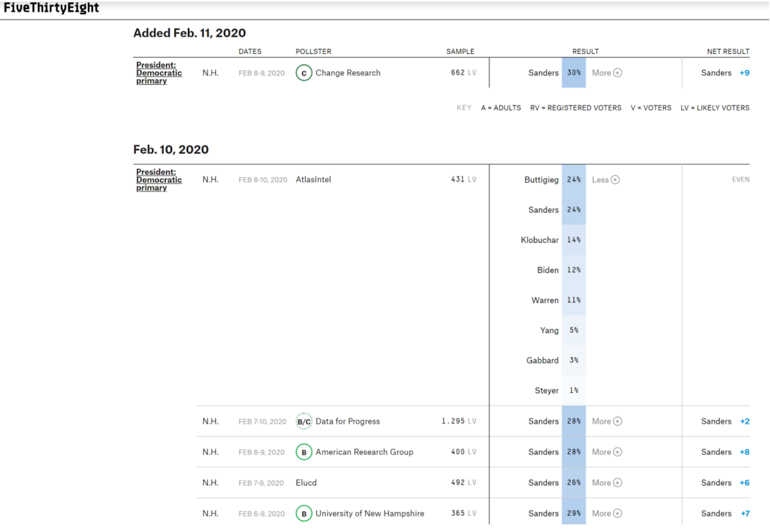Click the SAMPLE column header
The width and height of the screenshot is (770, 532).
click(461, 51)
